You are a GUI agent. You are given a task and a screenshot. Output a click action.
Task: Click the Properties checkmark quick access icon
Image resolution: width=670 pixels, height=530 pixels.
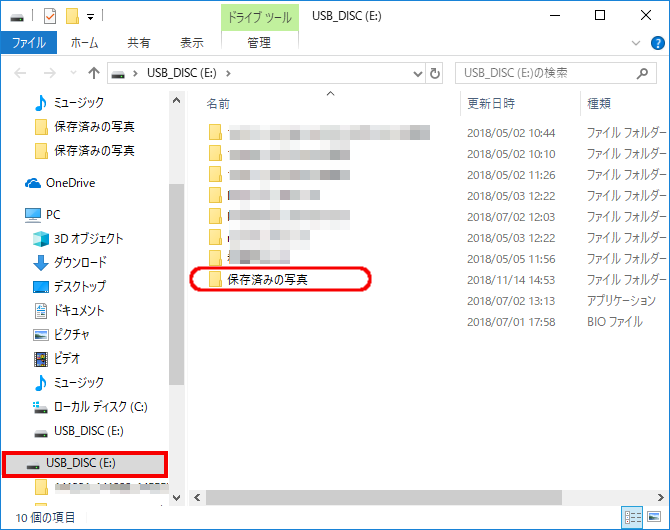[50, 17]
